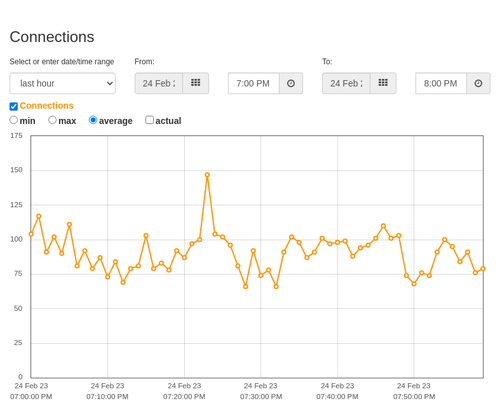
Task: Click the 'To:' label
Action: click(327, 62)
